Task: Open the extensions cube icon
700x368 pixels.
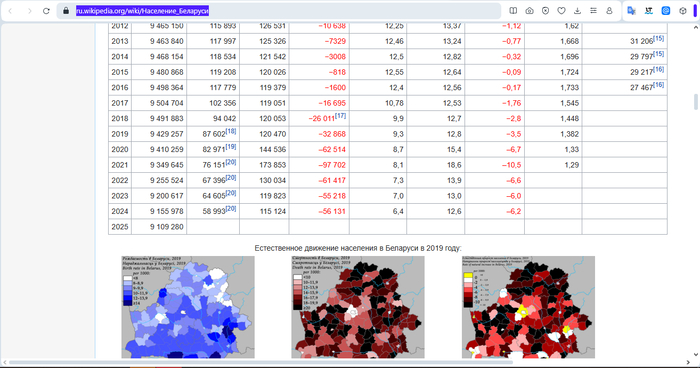Action: [x=683, y=11]
